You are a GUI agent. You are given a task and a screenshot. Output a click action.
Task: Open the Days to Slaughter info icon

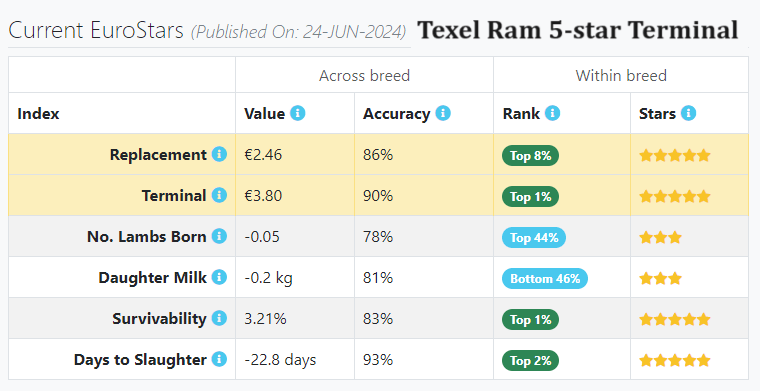coord(219,360)
